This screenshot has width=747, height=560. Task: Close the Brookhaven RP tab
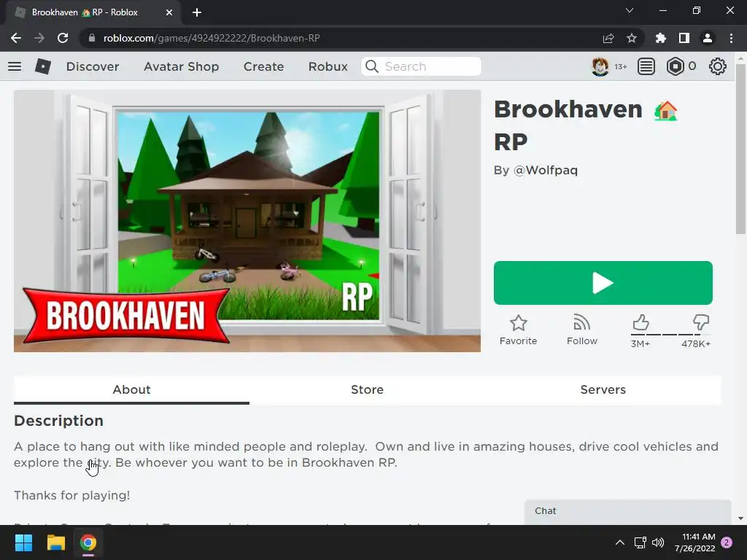pos(169,12)
